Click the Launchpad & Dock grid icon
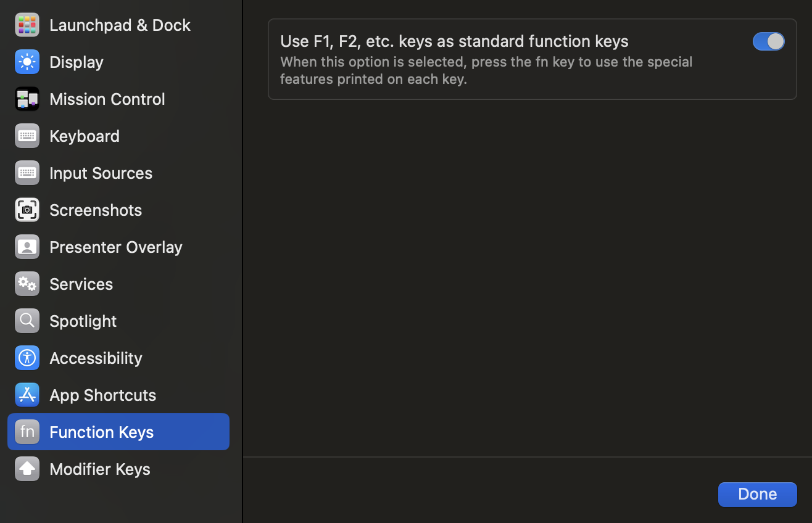The height and width of the screenshot is (523, 812). [27, 25]
